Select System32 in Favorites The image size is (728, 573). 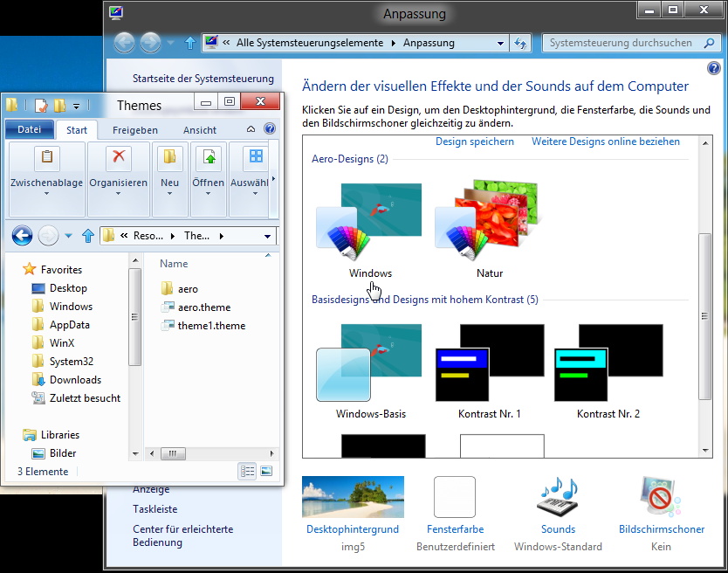pyautogui.click(x=63, y=361)
